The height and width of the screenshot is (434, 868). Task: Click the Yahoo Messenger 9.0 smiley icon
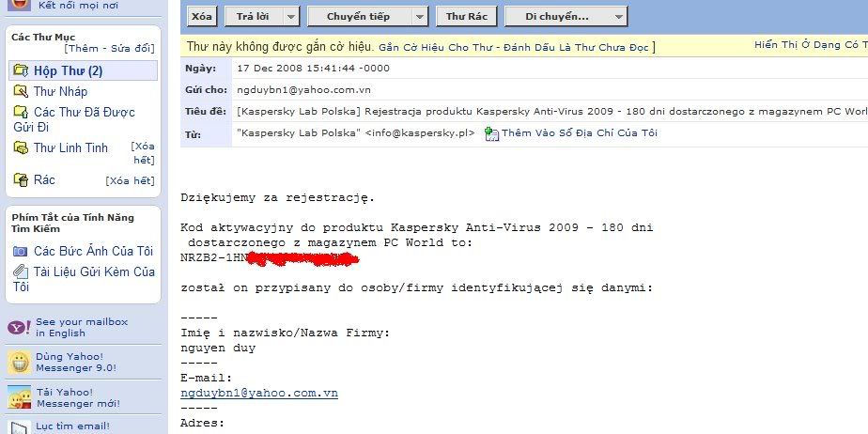coord(20,362)
